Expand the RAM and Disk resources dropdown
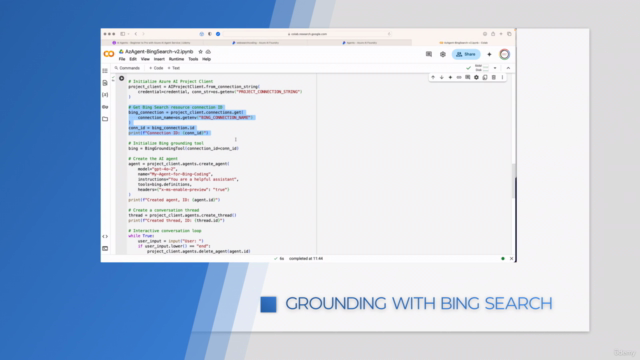640x360 pixels. click(495, 68)
